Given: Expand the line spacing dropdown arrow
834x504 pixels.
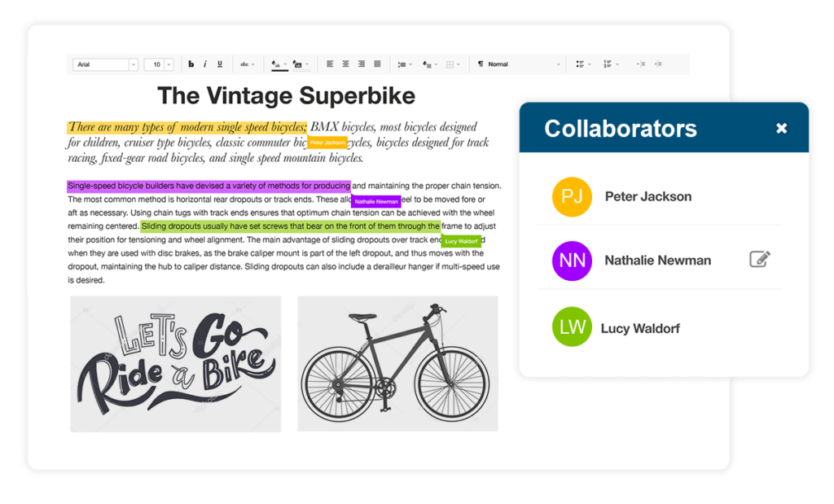Looking at the screenshot, I should click(x=410, y=65).
